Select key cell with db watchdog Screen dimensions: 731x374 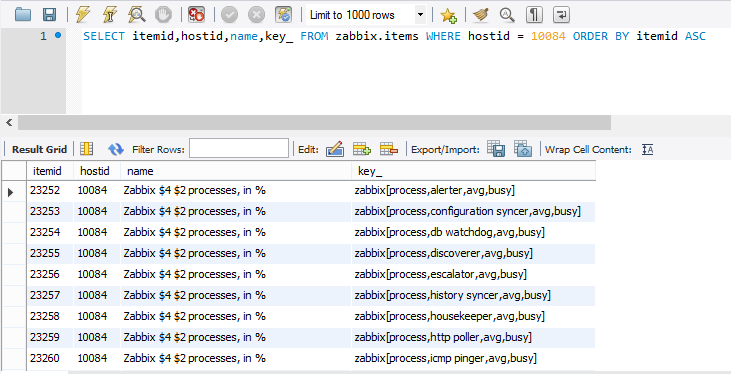click(x=473, y=232)
